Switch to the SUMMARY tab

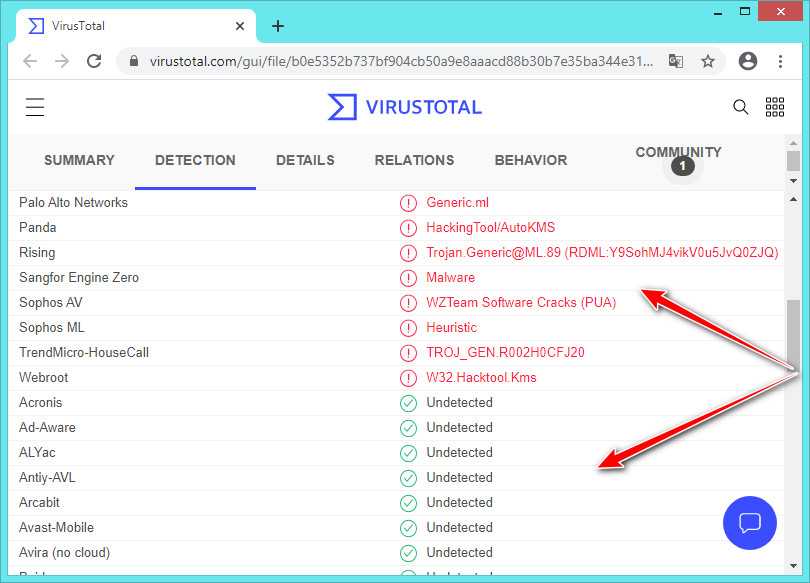(x=79, y=160)
